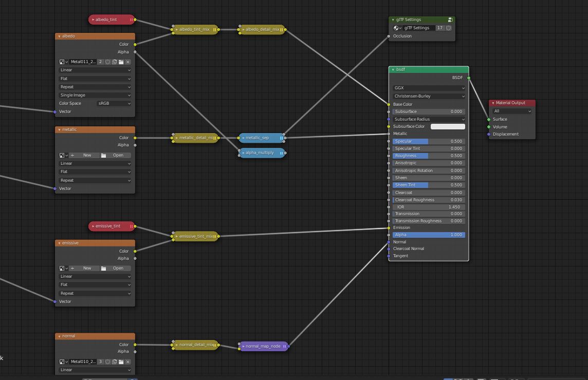Screen dimensions: 588x380
Task: Open the GGX distribution dropdown
Action: click(429, 88)
